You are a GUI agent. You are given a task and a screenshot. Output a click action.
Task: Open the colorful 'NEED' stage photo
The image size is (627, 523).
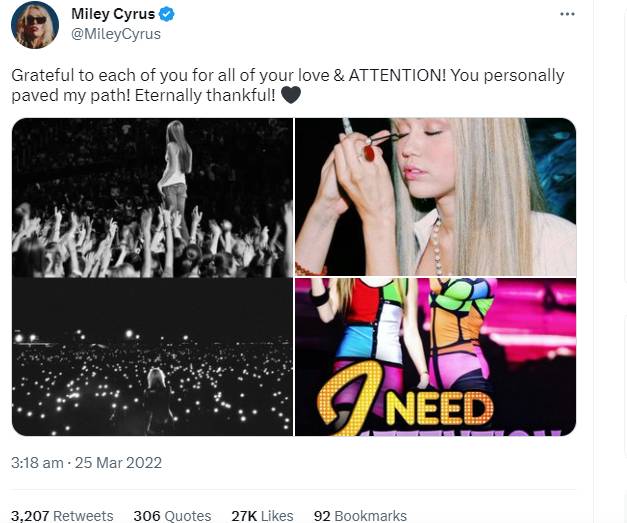(435, 357)
